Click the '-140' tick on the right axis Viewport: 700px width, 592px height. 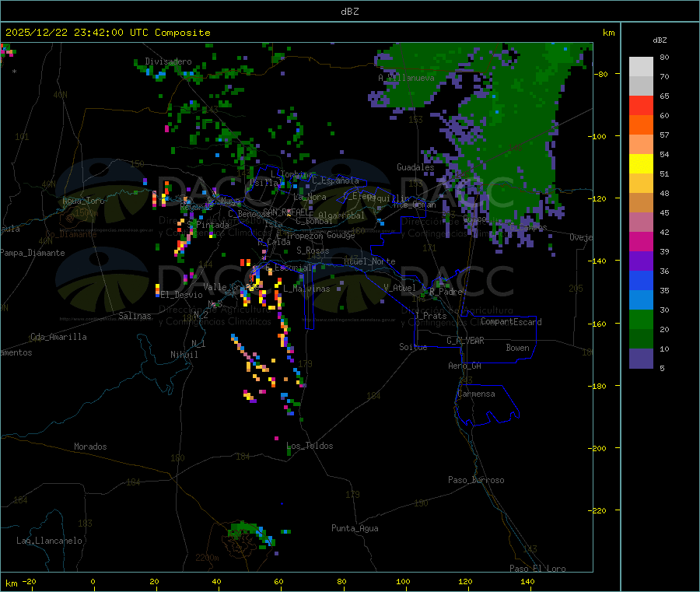(x=599, y=261)
